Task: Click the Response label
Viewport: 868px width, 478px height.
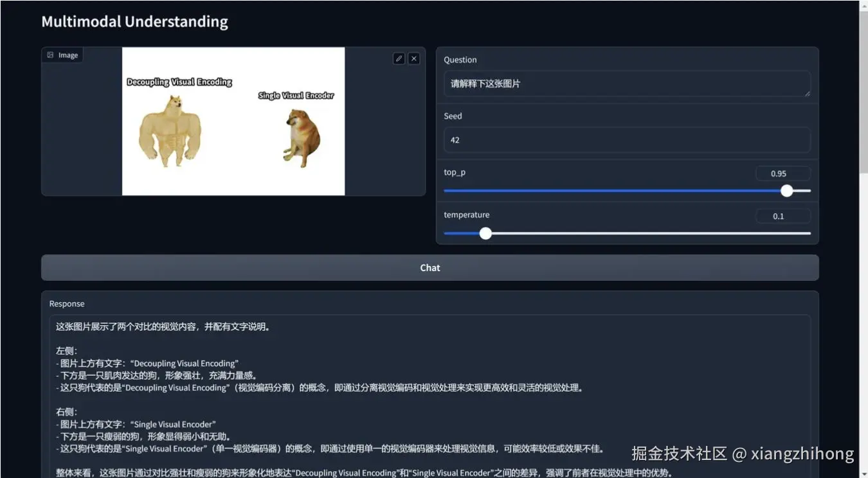Action: [x=67, y=304]
